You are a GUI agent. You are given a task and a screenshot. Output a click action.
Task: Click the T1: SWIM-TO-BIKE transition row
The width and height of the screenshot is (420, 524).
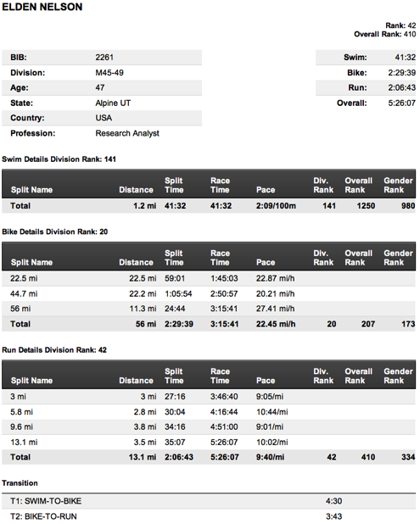(209, 501)
